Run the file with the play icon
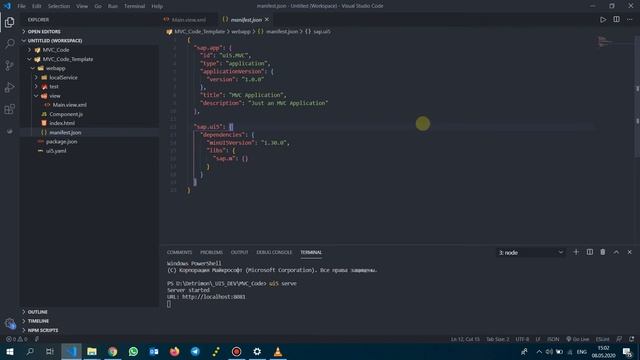Viewport: 640px width, 360px height. (603, 20)
